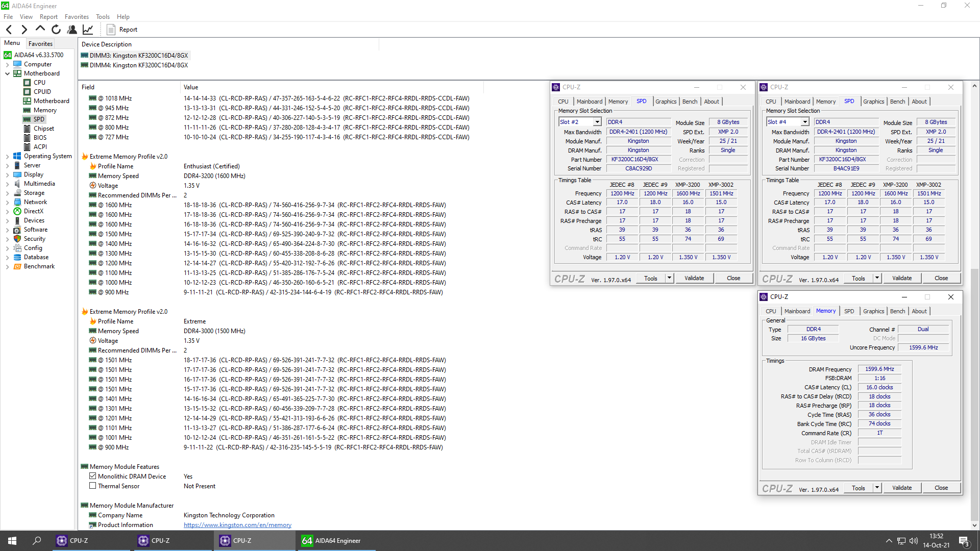
Task: Open the Slot #4 memory slot dropdown
Action: coord(804,122)
